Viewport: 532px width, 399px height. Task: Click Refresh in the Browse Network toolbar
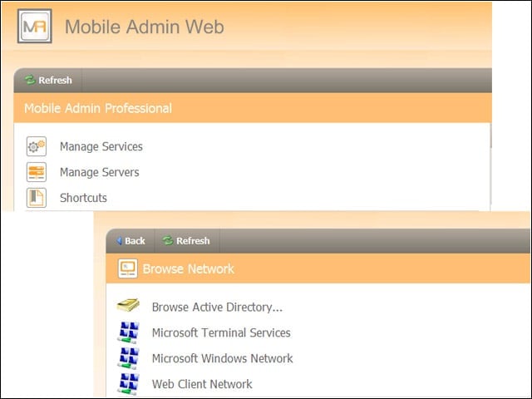pyautogui.click(x=186, y=240)
